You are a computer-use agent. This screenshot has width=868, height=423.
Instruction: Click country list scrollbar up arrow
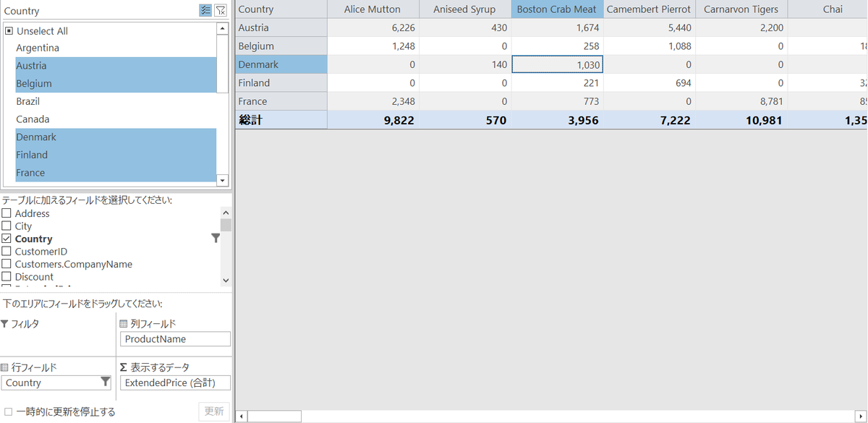click(222, 29)
